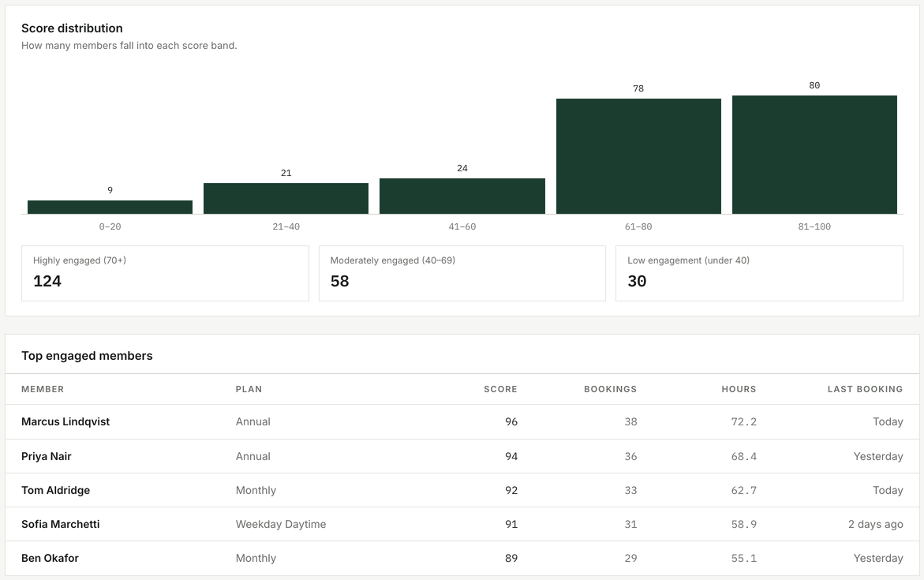Click Ben Okafor's Monthly plan cell
The width and height of the screenshot is (924, 580).
click(x=256, y=558)
